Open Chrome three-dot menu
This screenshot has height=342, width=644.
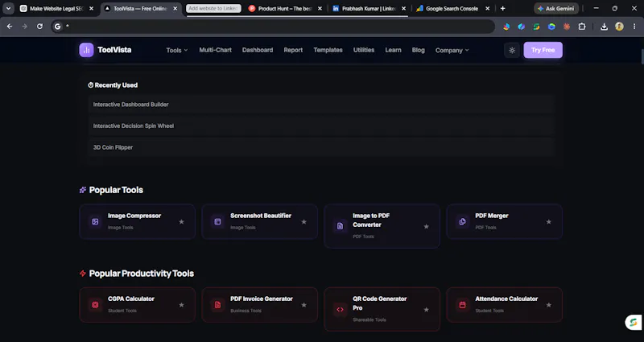point(634,27)
